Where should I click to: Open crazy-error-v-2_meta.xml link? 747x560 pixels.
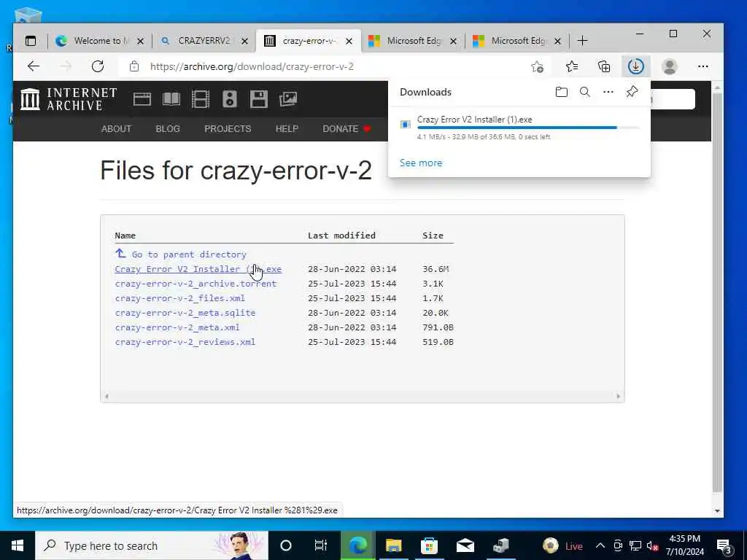tap(177, 327)
